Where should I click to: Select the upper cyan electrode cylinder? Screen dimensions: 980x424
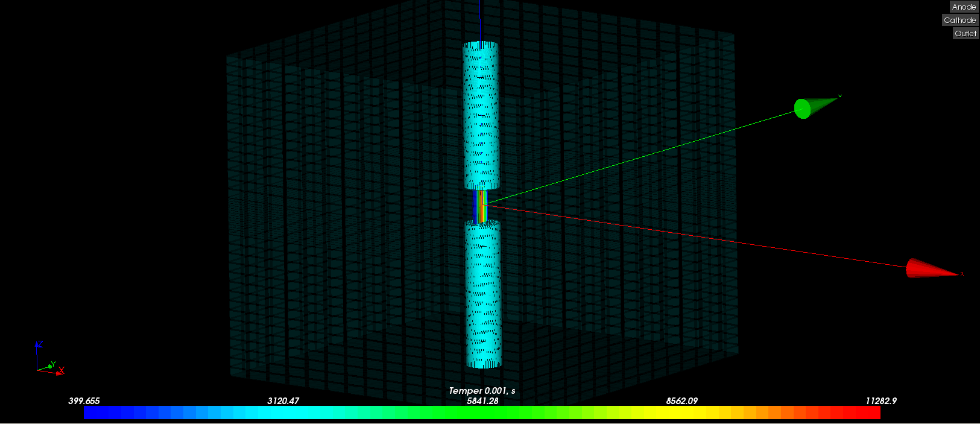pos(481,115)
